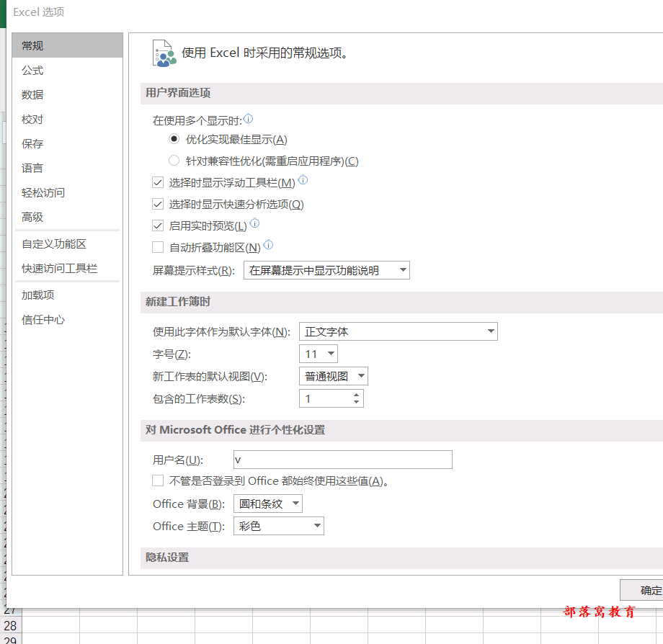Decrease the worksheet count with down arrow
Image resolution: width=663 pixels, height=644 pixels.
click(x=357, y=402)
